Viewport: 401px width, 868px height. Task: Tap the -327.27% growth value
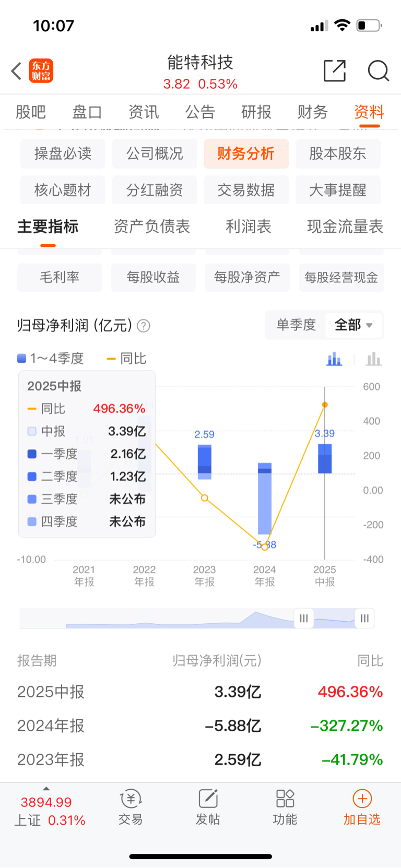347,726
